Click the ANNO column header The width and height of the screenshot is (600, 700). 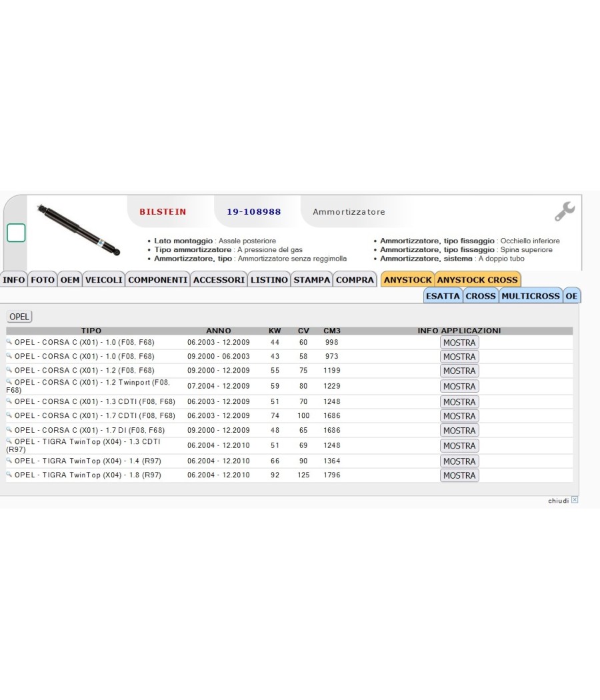pos(218,331)
